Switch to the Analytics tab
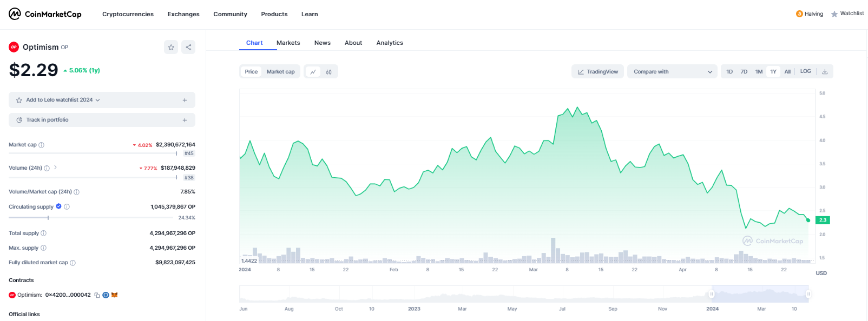This screenshot has height=321, width=868. coord(390,43)
